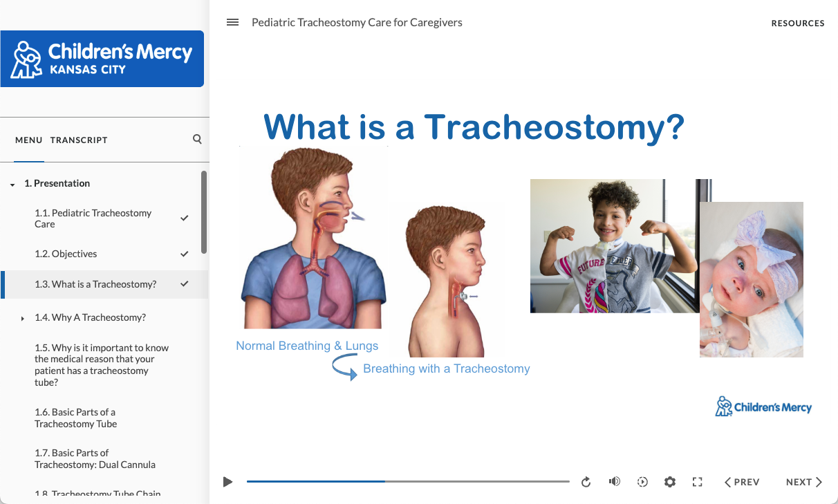The height and width of the screenshot is (504, 838).
Task: Open the RESOURCES link
Action: coord(798,23)
